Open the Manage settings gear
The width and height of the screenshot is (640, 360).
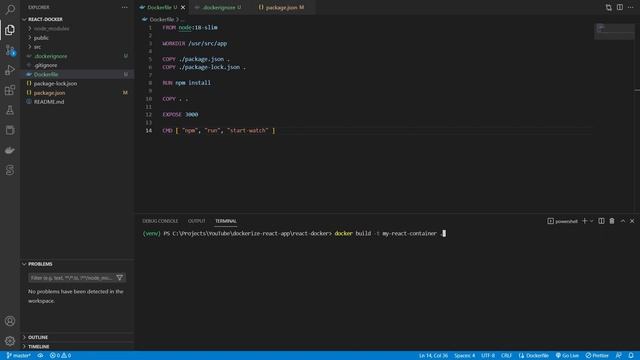point(10,341)
